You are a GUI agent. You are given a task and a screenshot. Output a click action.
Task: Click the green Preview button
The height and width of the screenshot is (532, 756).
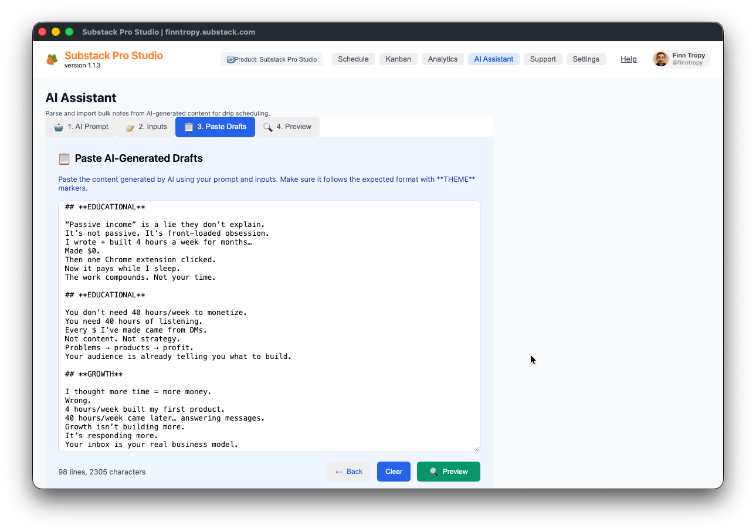pyautogui.click(x=449, y=472)
